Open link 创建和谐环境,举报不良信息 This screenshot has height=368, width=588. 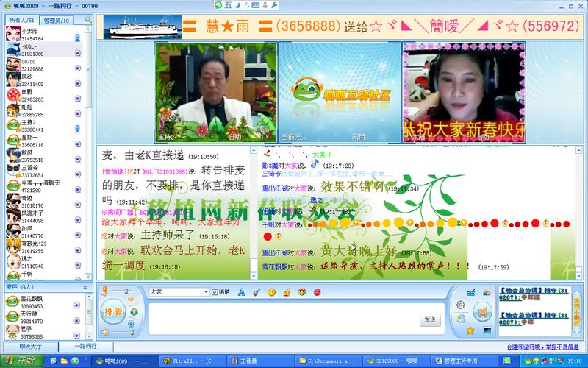tap(543, 347)
